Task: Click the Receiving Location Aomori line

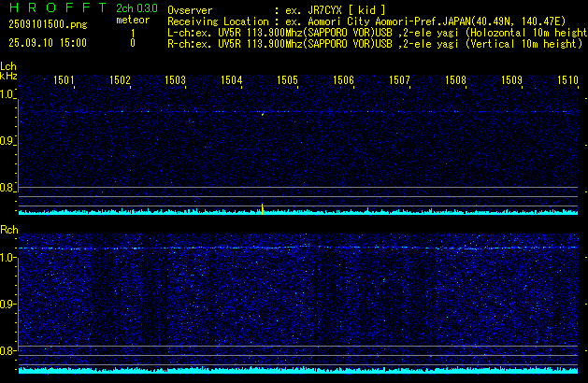Action: (366, 21)
